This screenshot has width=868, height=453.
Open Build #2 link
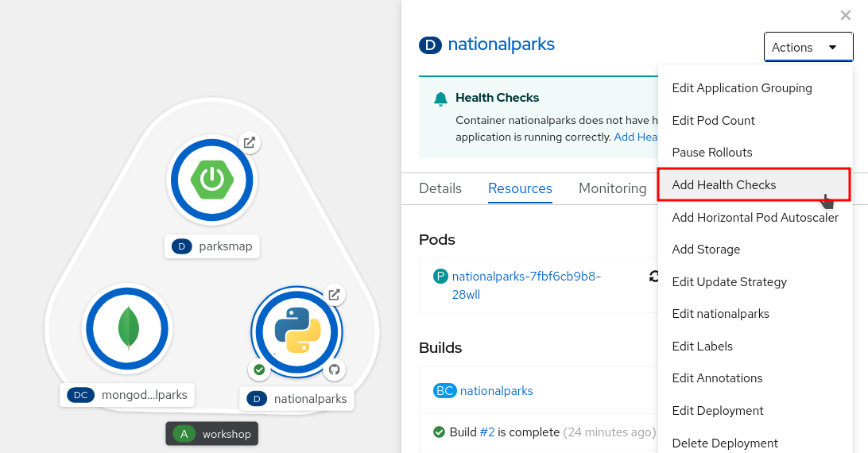487,432
